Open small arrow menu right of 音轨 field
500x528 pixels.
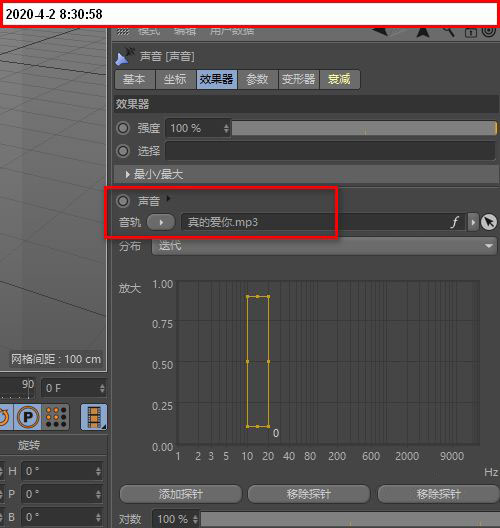tap(473, 222)
